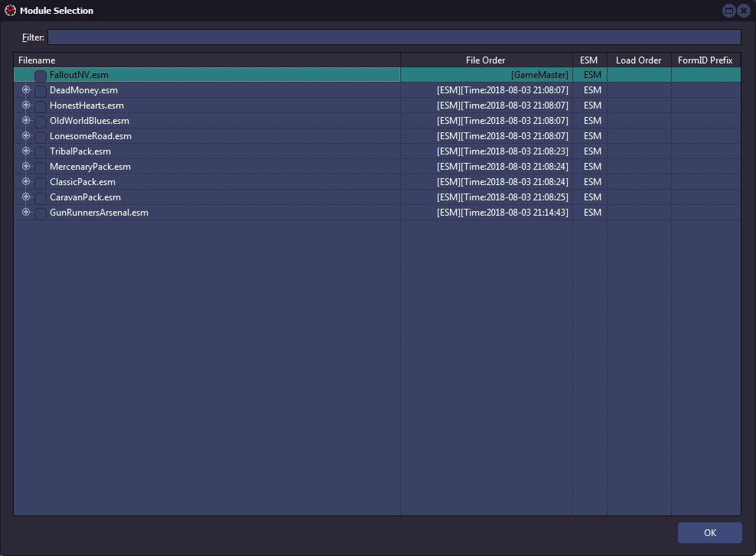Image resolution: width=756 pixels, height=556 pixels.
Task: Click the File Order cell for OldWorldBlues.esm
Action: pyautogui.click(x=487, y=121)
